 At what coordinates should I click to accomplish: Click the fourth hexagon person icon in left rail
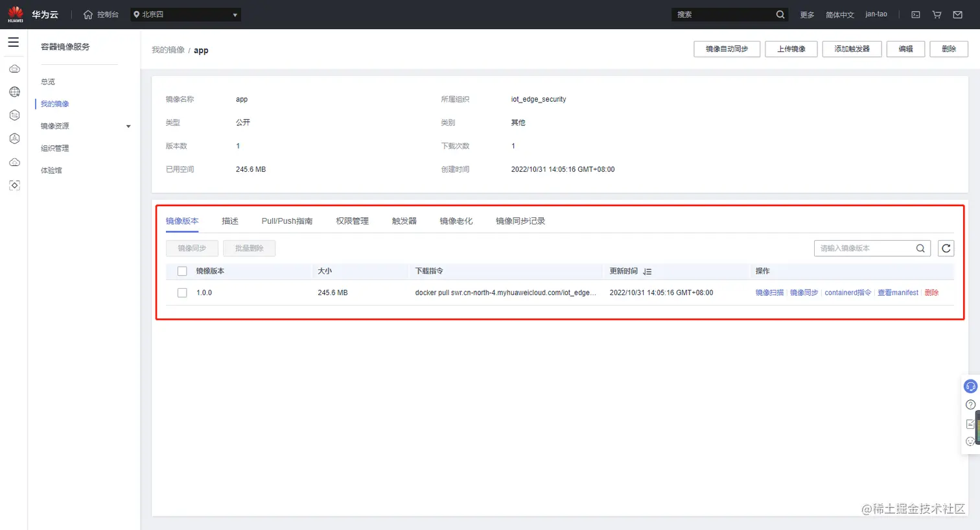[14, 139]
